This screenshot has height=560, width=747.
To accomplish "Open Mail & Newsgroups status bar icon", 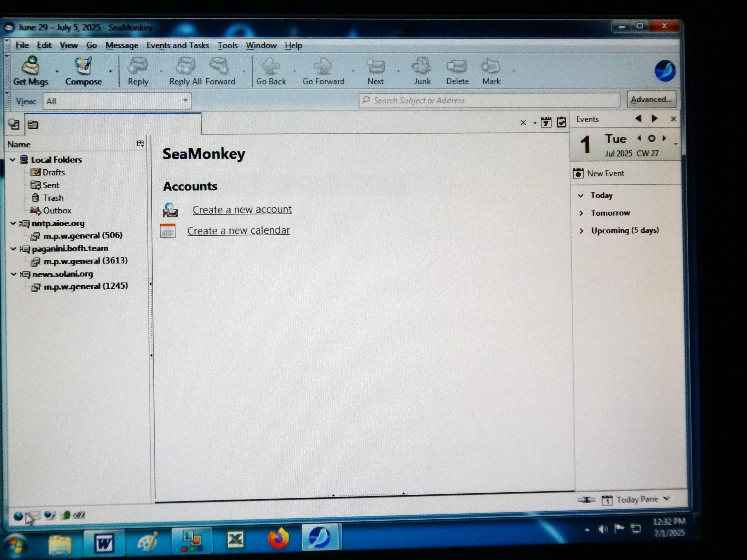I will tap(34, 515).
